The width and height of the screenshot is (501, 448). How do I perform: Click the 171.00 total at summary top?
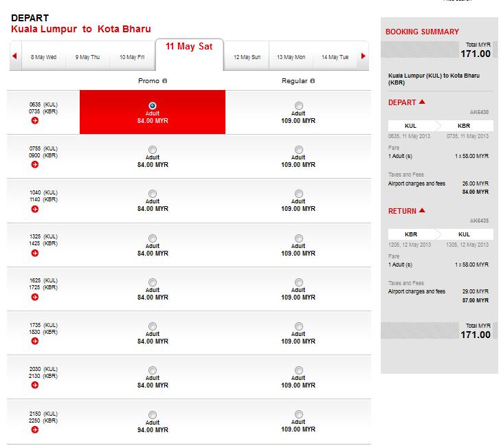tap(476, 54)
